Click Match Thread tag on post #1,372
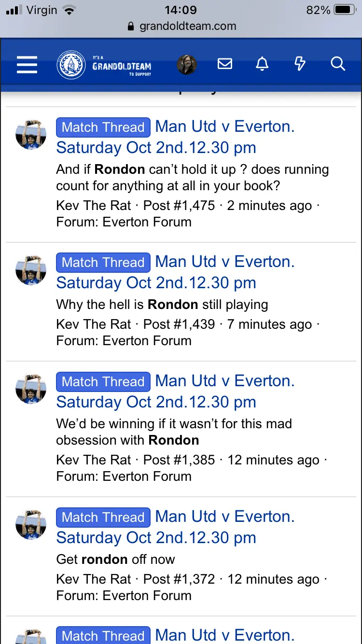Viewport: 362px width, 644px height. click(103, 518)
